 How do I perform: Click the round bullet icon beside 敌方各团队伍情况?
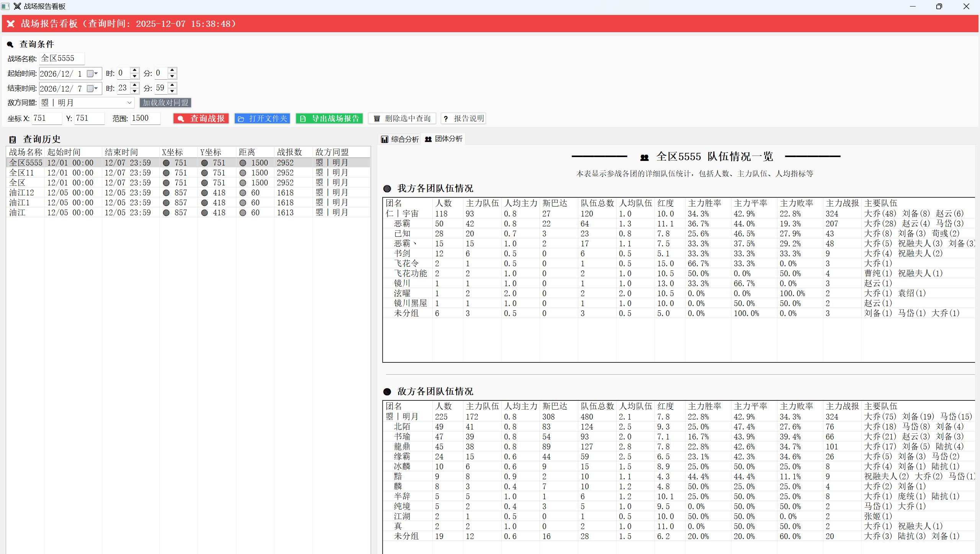[x=387, y=392]
